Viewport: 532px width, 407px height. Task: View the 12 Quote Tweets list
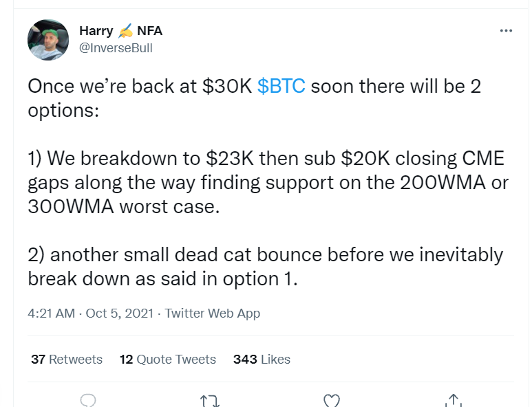pyautogui.click(x=168, y=360)
